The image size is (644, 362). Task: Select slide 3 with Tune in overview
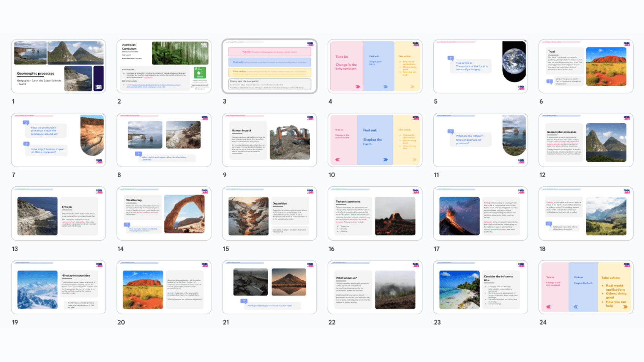point(270,66)
